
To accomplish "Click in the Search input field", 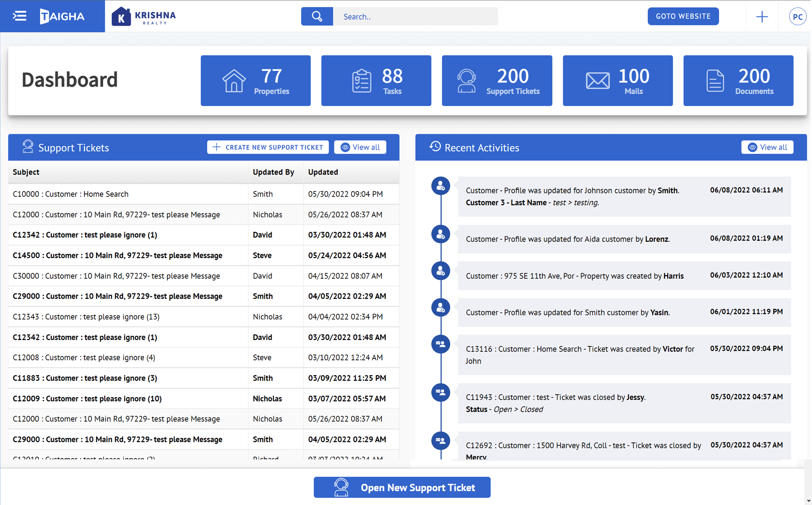I will 415,16.
